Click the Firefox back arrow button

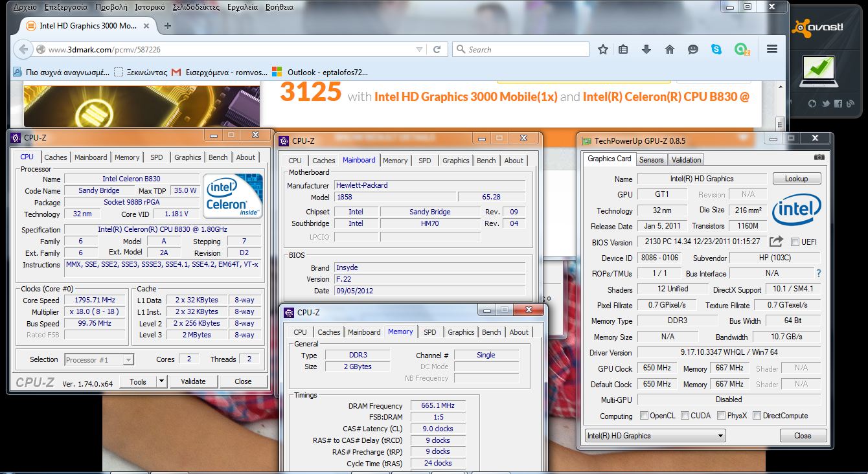pos(23,49)
